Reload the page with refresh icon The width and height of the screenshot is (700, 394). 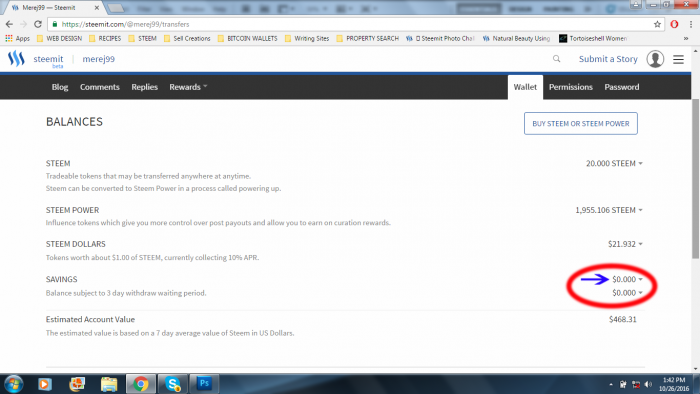(x=38, y=24)
